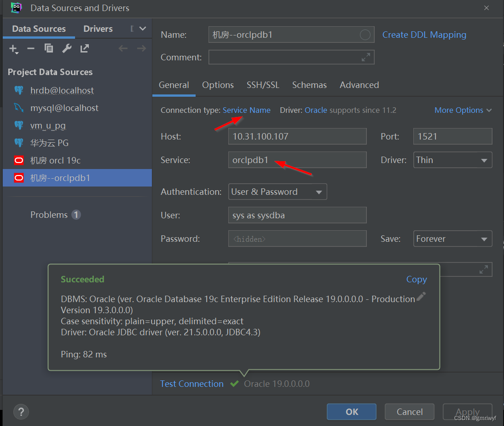Screen dimensions: 504x426
Task: Click the Password hidden field
Action: 297,239
